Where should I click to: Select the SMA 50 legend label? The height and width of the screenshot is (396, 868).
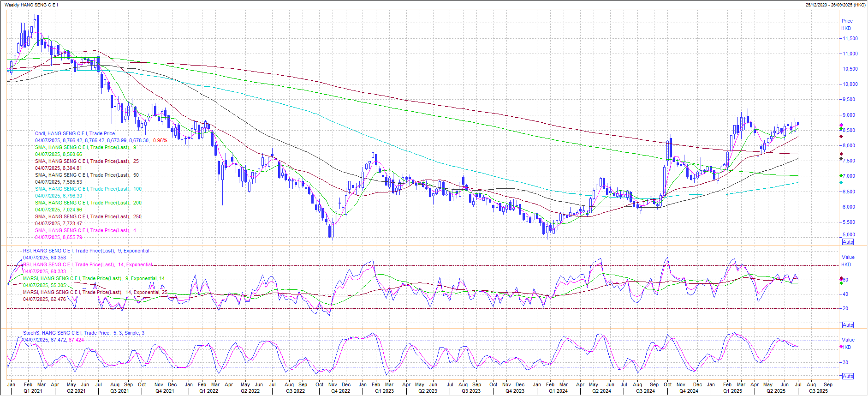[x=87, y=175]
